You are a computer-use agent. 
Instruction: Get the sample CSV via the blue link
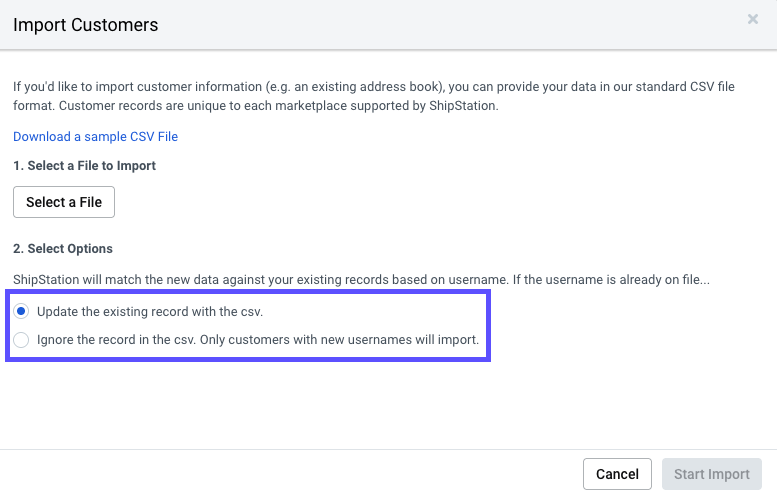point(95,136)
